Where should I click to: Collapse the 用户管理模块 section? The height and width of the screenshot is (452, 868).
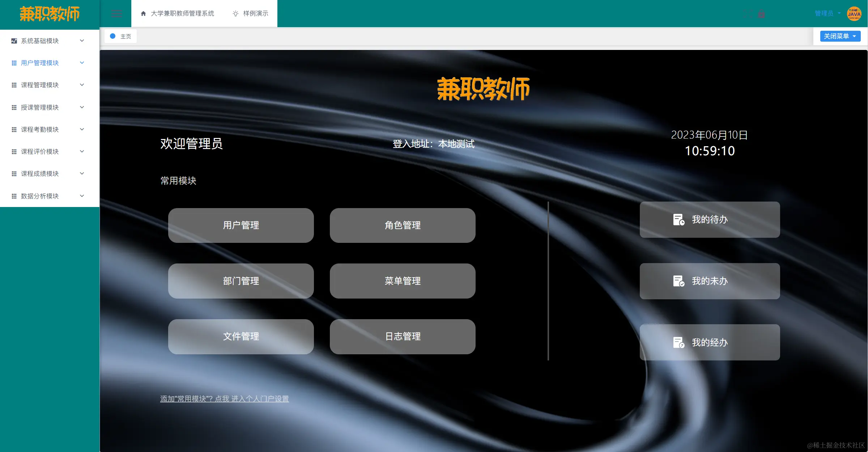click(82, 63)
